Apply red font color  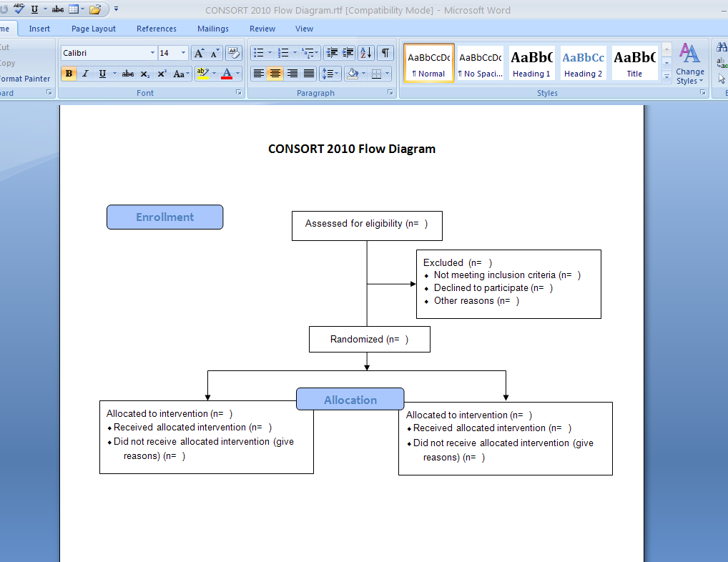[x=227, y=74]
